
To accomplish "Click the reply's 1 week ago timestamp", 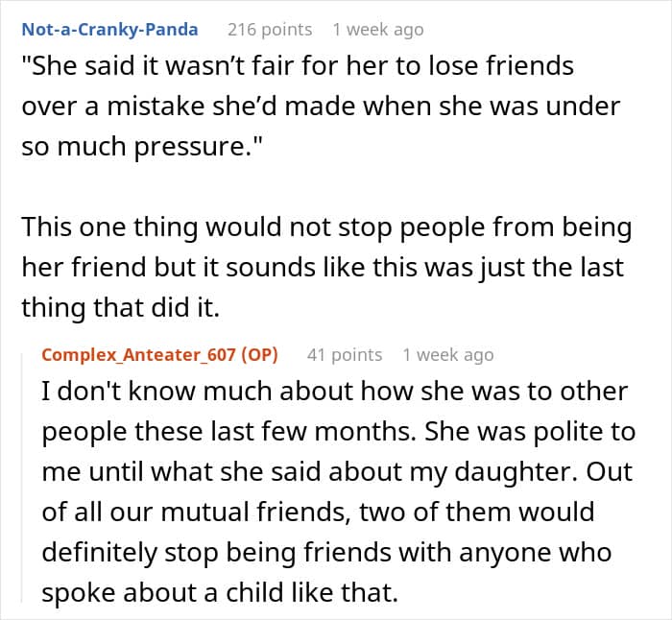I will [448, 354].
